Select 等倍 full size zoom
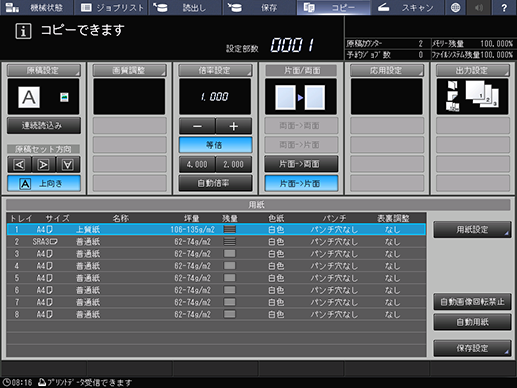 (x=215, y=145)
